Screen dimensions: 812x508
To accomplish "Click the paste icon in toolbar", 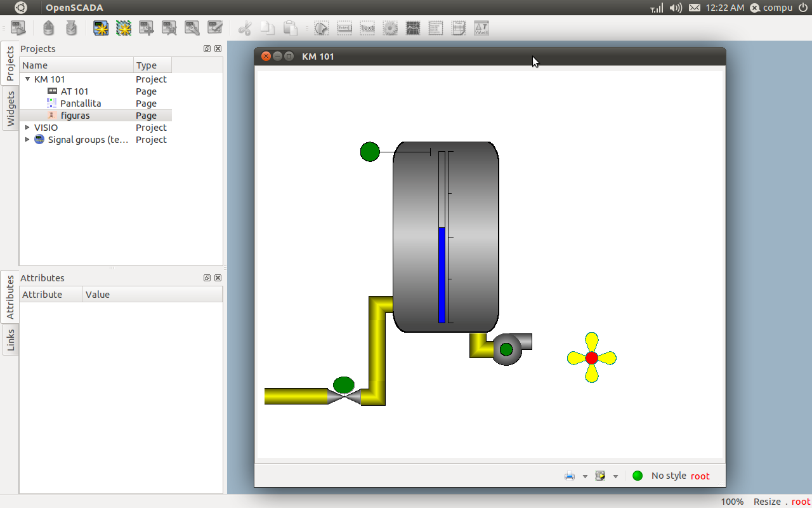I will coord(291,28).
